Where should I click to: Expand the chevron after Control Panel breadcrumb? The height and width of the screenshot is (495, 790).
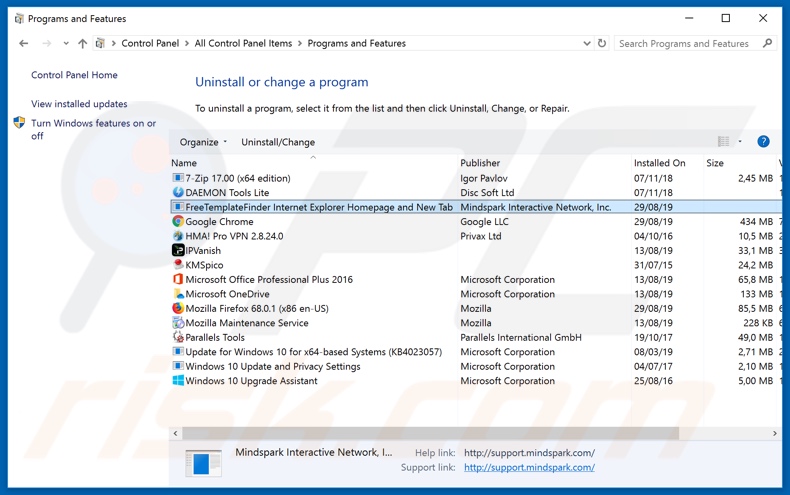(187, 43)
